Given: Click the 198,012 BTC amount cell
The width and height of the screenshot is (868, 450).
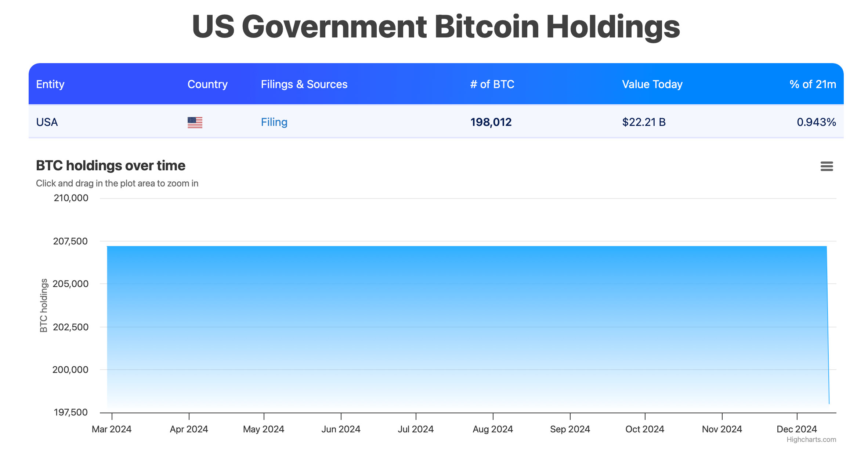Looking at the screenshot, I should click(491, 122).
